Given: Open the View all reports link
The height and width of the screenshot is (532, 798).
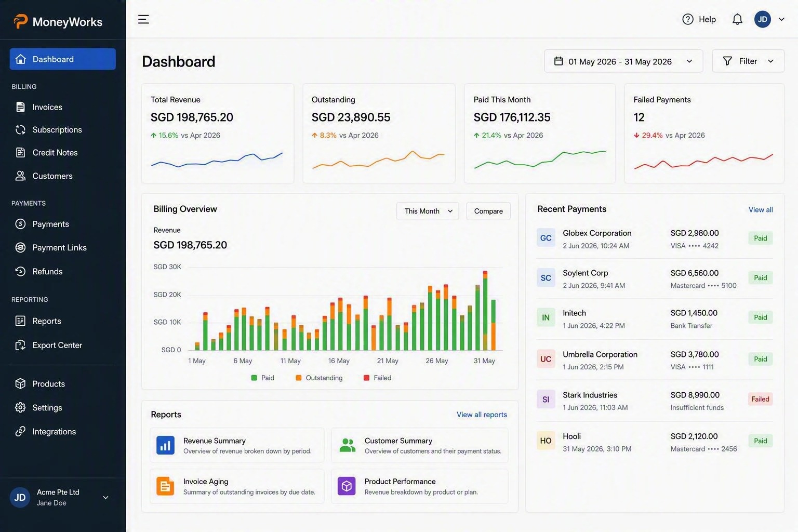Looking at the screenshot, I should click(482, 415).
